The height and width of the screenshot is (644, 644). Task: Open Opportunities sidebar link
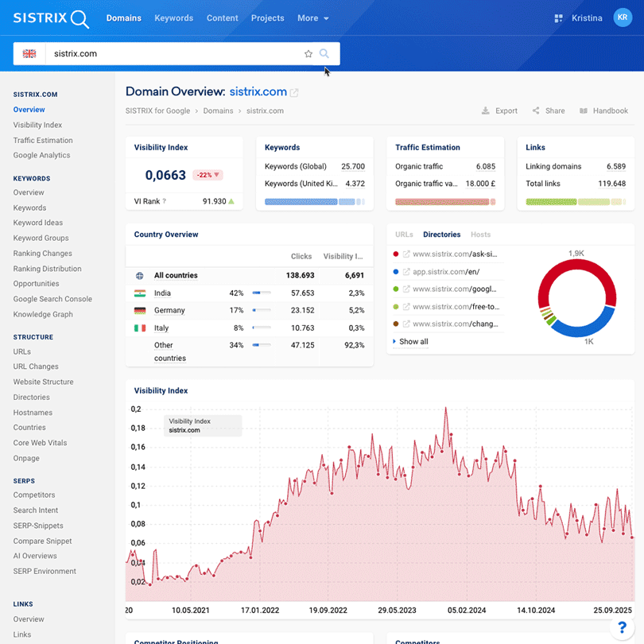click(36, 284)
